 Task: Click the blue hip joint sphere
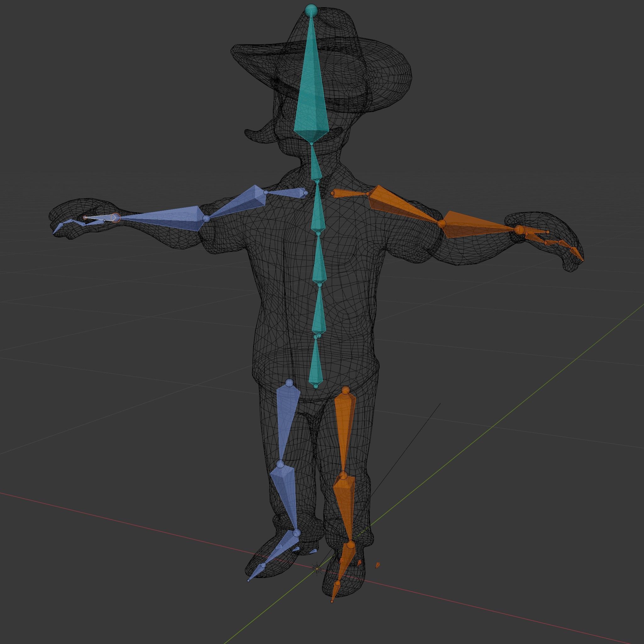289,382
